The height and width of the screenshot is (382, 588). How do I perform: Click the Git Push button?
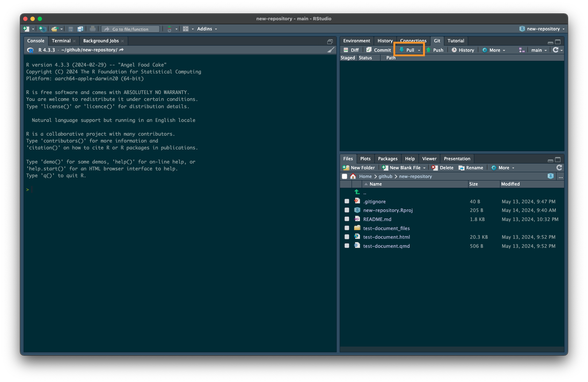[435, 50]
